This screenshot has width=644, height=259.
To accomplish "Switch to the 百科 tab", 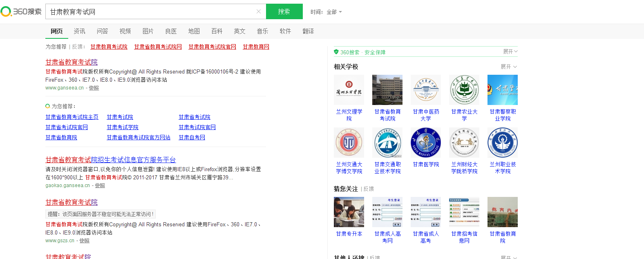I will (x=217, y=31).
